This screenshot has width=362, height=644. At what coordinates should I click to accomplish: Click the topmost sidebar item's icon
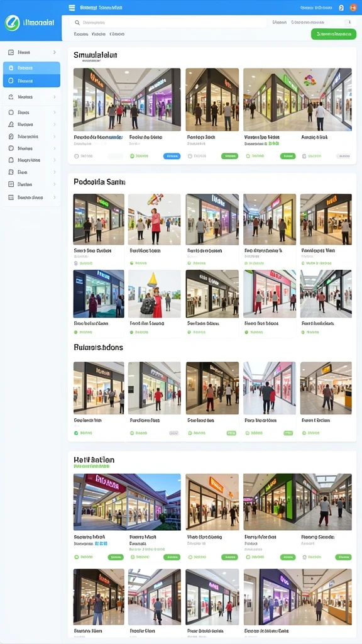pyautogui.click(x=11, y=52)
